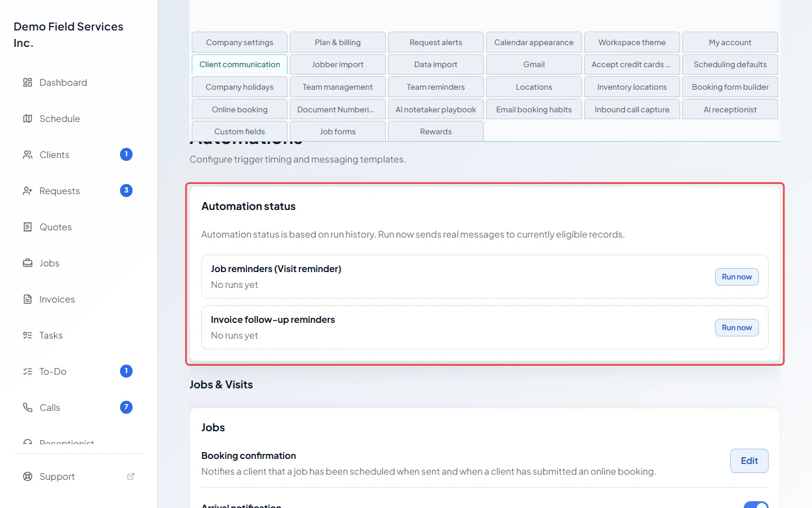Click the Requests badge showing 3
The height and width of the screenshot is (508, 812).
[x=126, y=190]
